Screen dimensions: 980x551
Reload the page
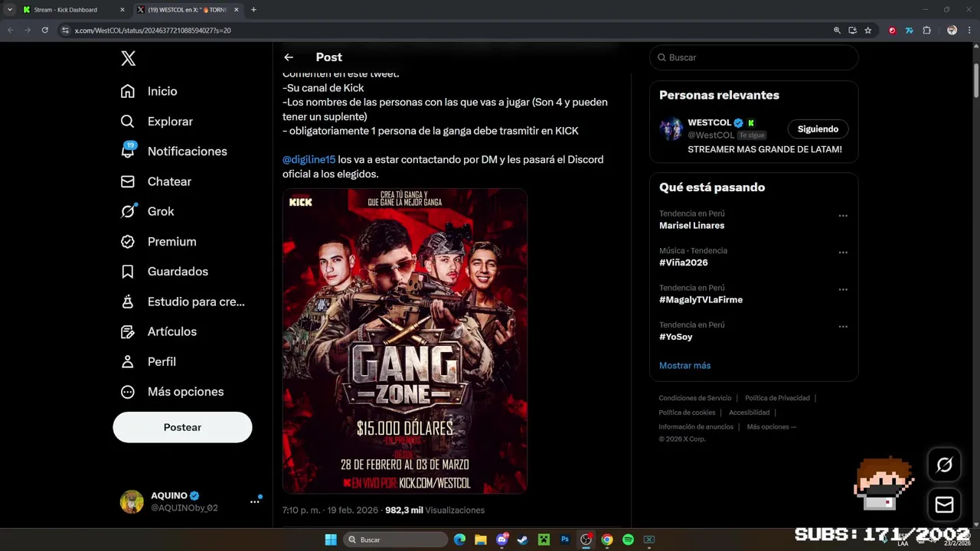(45, 31)
